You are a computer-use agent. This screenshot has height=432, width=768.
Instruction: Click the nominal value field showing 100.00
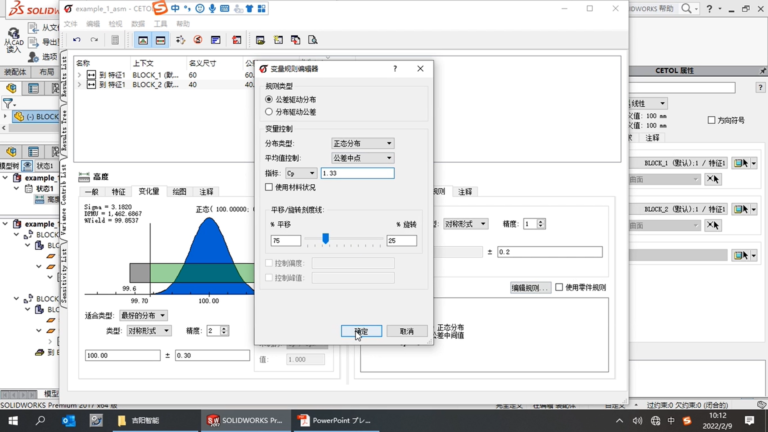pyautogui.click(x=122, y=356)
